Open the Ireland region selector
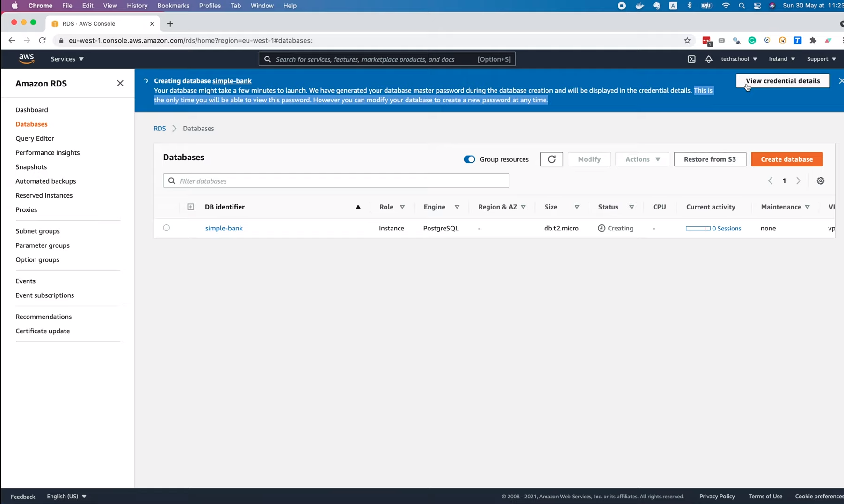The image size is (844, 504). pyautogui.click(x=782, y=59)
